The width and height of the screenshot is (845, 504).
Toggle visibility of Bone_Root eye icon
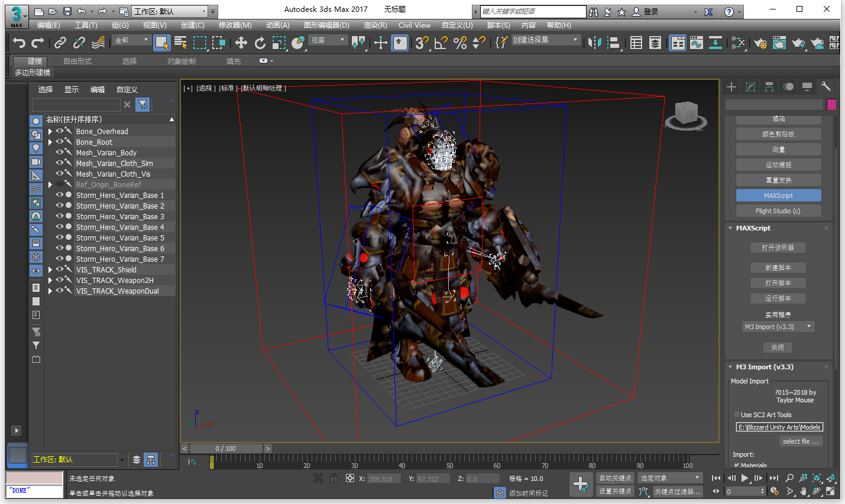60,141
